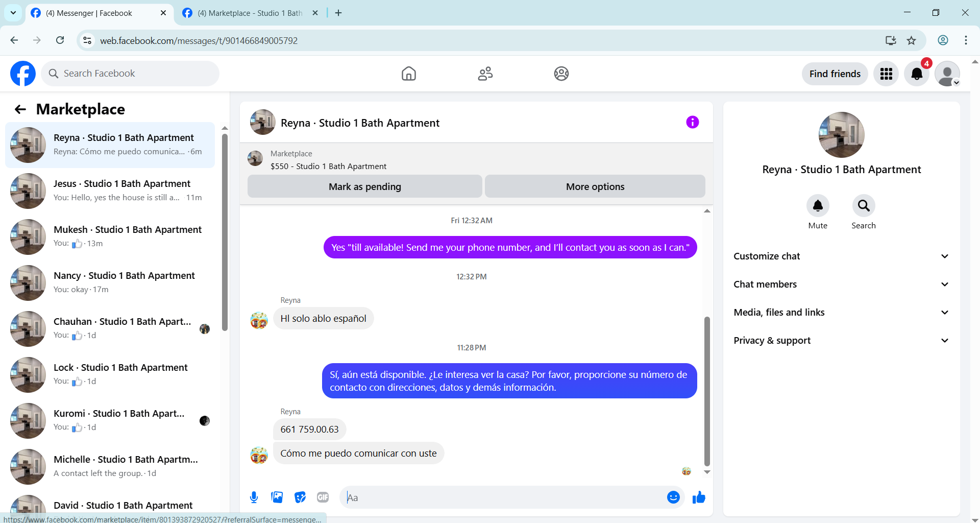Record a voice clip with microphone icon
The width and height of the screenshot is (980, 523).
[x=254, y=497]
